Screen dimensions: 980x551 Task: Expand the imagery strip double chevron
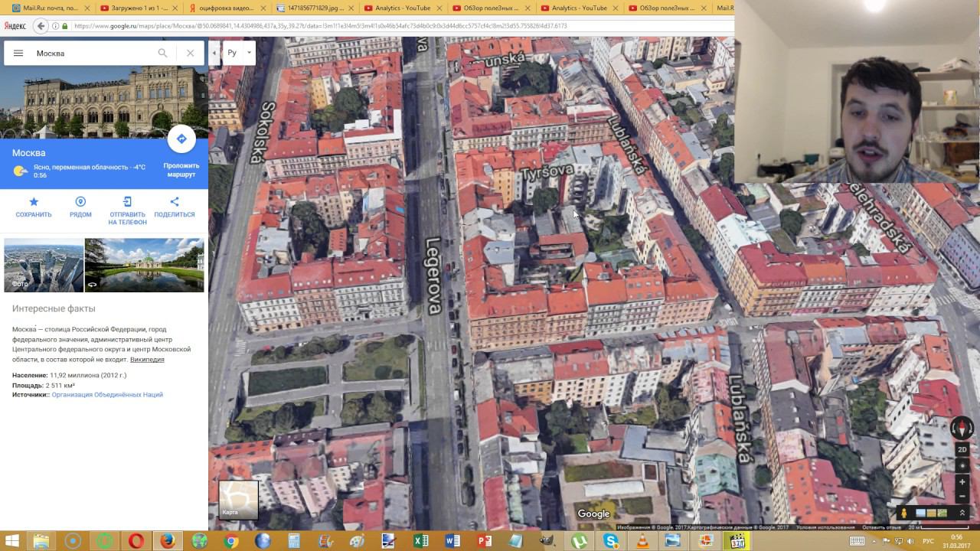pos(962,513)
